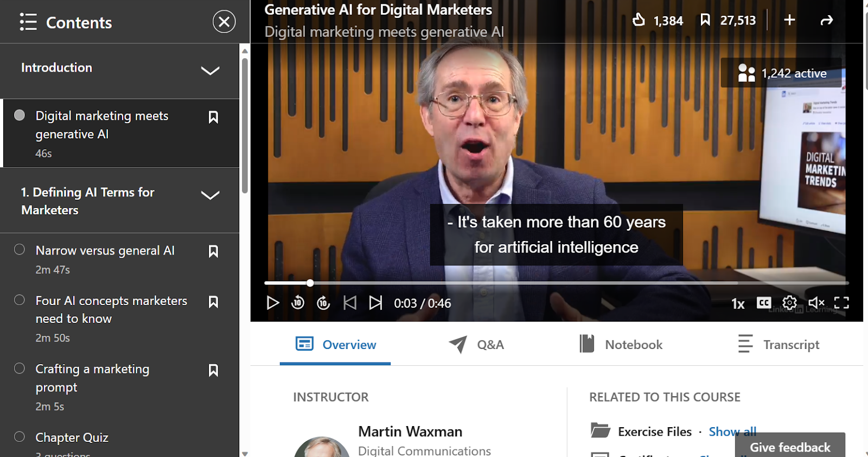
Task: Skip forward 10 seconds
Action: 323,303
